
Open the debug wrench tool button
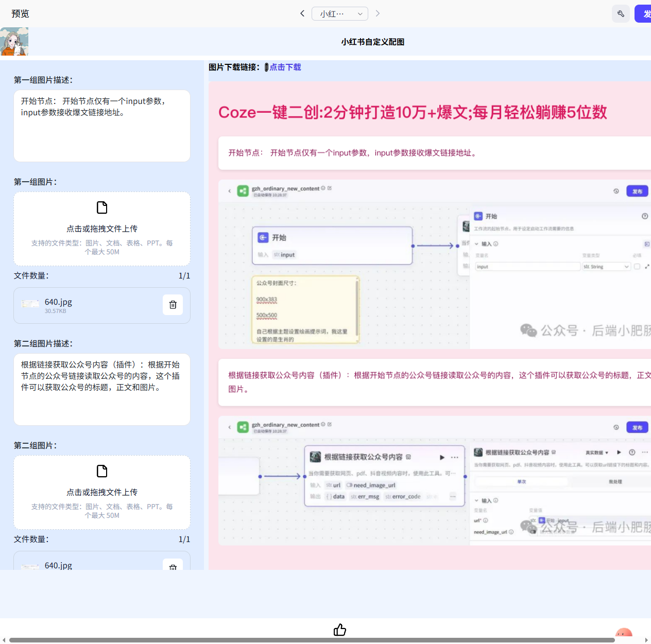click(x=621, y=13)
